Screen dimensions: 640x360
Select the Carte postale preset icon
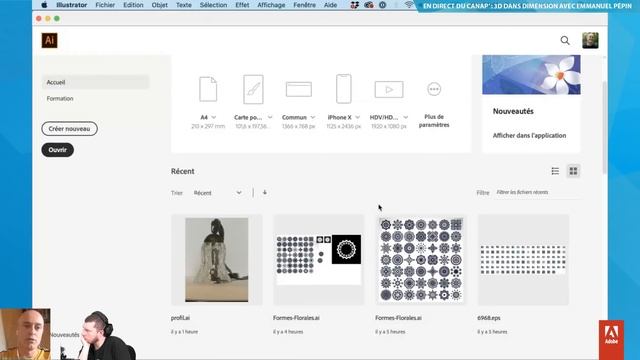click(x=253, y=89)
